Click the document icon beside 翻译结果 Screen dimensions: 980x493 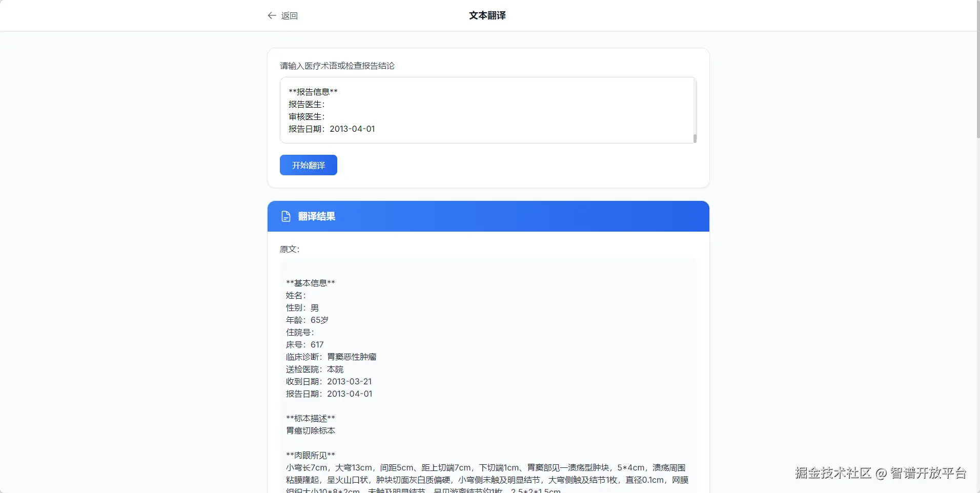(286, 216)
